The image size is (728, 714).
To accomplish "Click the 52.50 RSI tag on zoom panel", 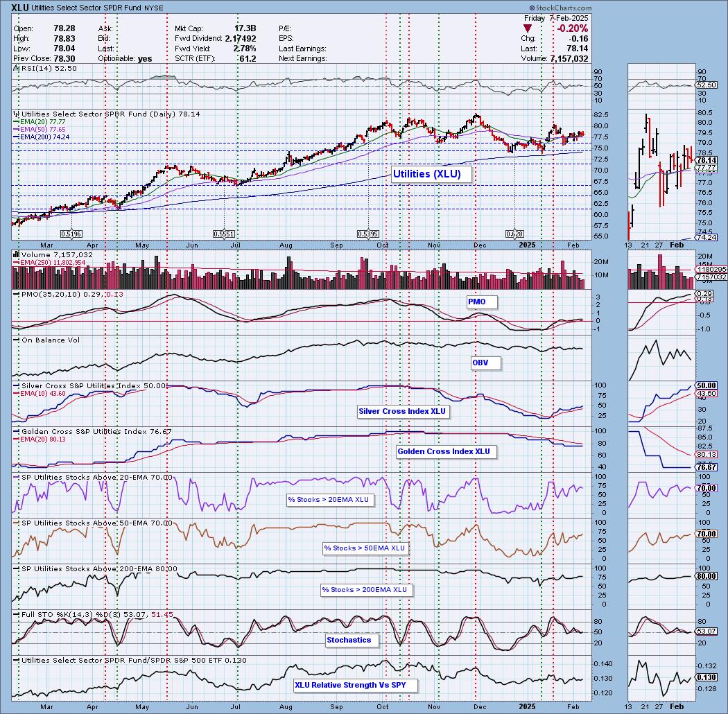I will click(x=707, y=85).
